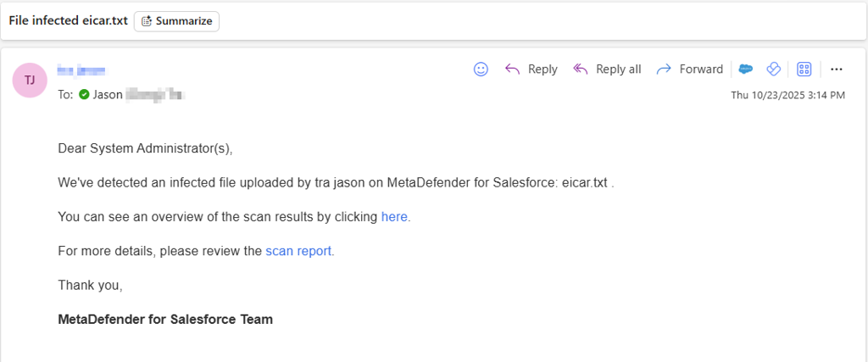Open the More actions ellipsis menu
The image size is (868, 362).
click(x=837, y=70)
